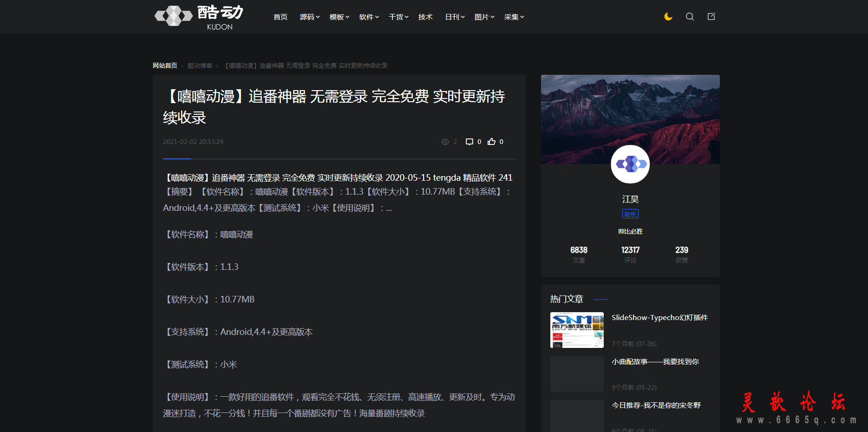Open 今日推荐-我不是你的宋冬野 article
868x432 pixels.
[x=656, y=405]
